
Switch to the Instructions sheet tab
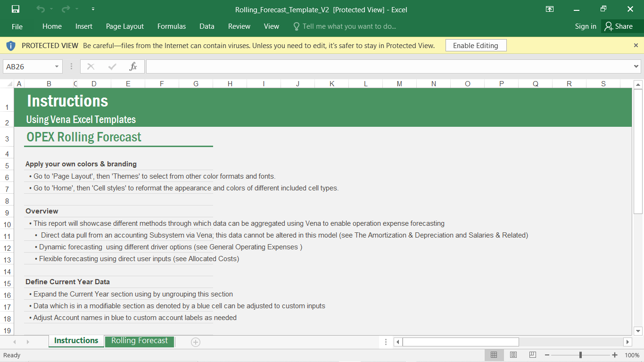(x=76, y=341)
